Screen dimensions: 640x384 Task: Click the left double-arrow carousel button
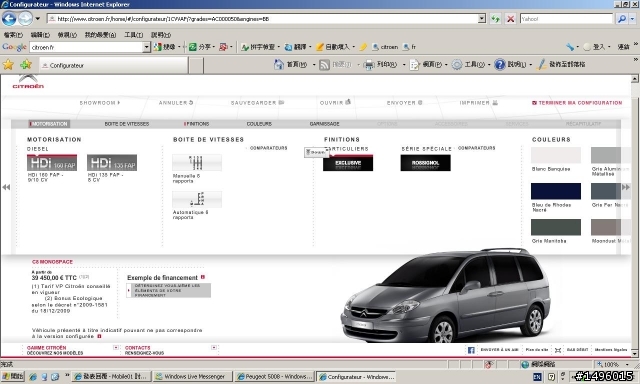(6, 187)
